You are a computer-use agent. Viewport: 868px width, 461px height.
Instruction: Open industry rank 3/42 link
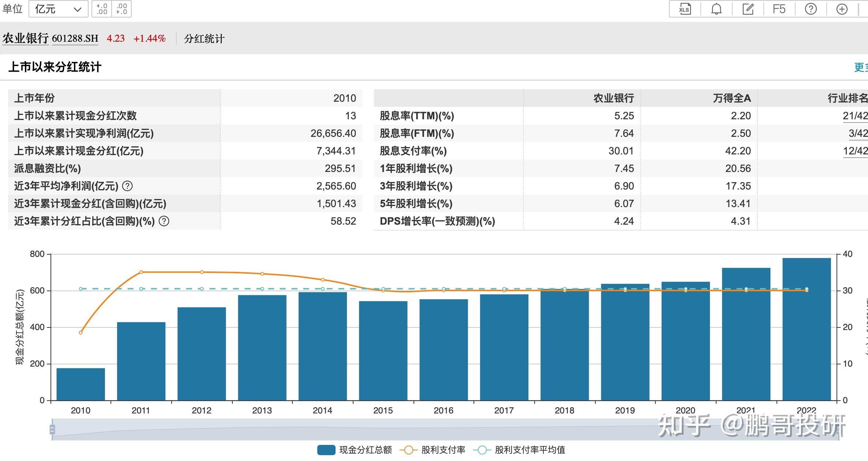tap(858, 134)
